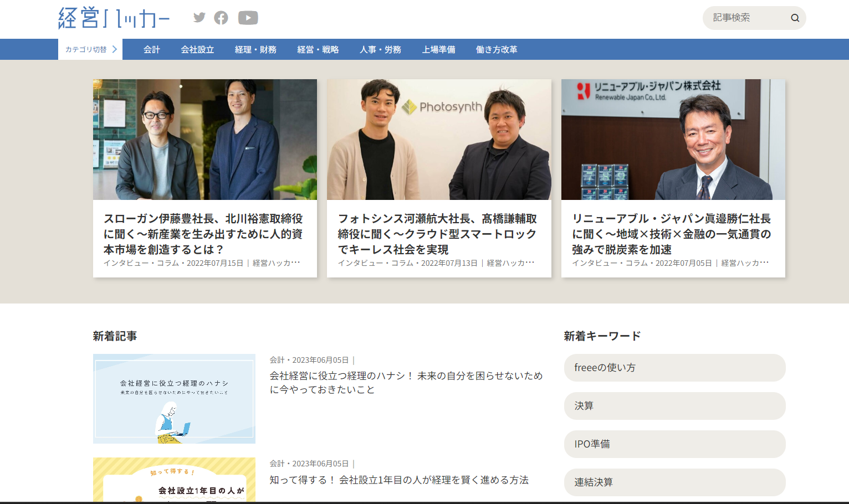849x504 pixels.
Task: Open the Facebook icon link
Action: (221, 18)
